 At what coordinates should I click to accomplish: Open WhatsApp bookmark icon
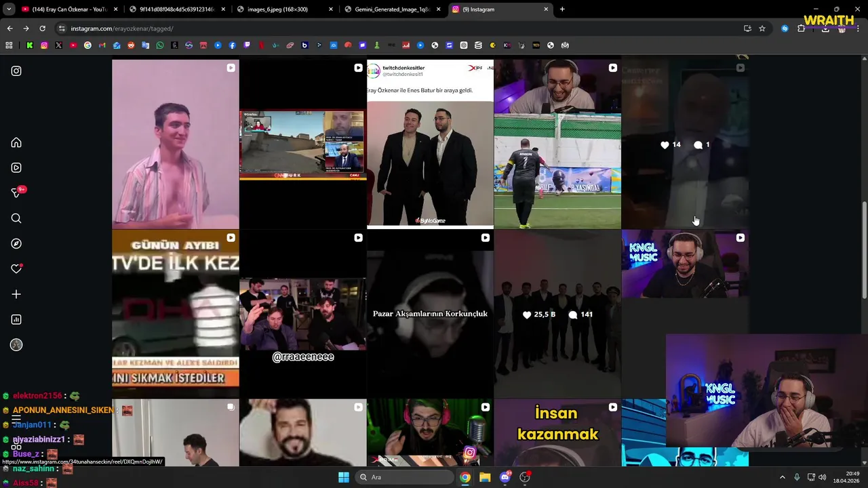(x=160, y=45)
